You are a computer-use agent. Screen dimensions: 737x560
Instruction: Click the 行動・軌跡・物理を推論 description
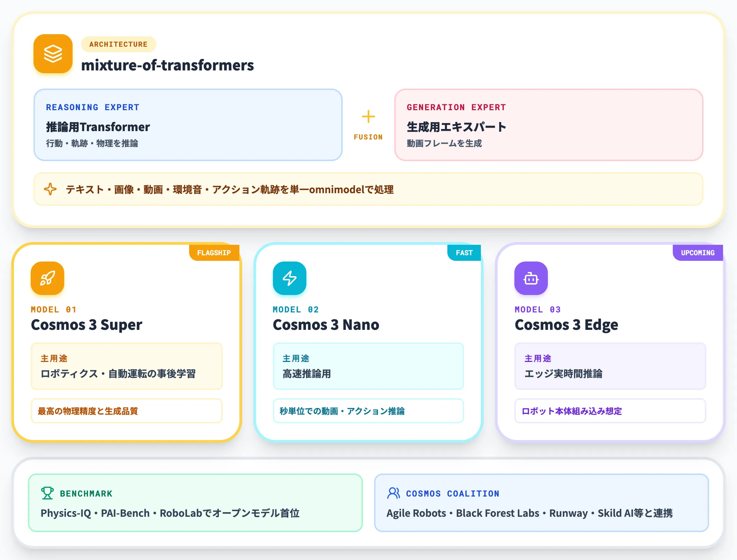pos(92,143)
